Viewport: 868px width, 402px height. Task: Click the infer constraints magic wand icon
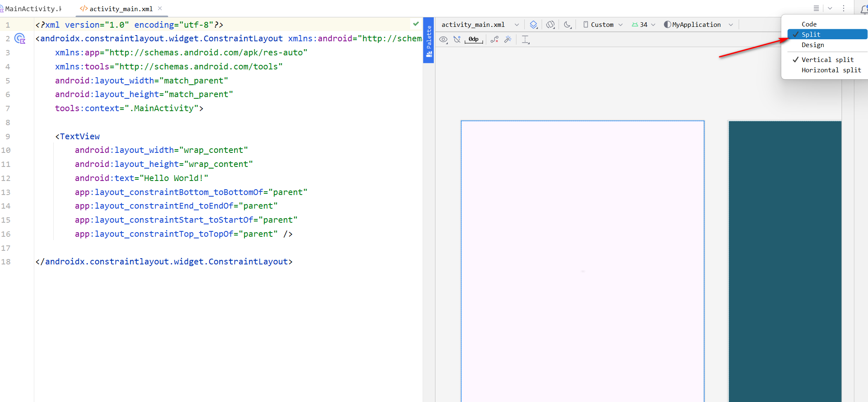coord(508,40)
